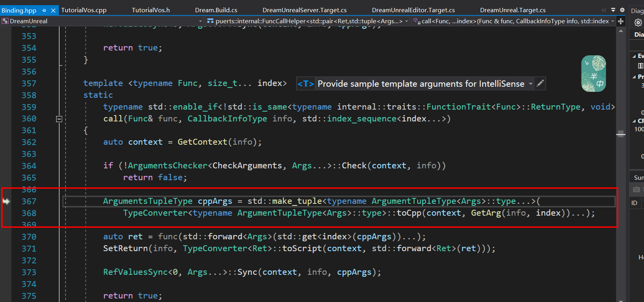
Task: Click 'return false;' on line 365
Action: [x=155, y=177]
